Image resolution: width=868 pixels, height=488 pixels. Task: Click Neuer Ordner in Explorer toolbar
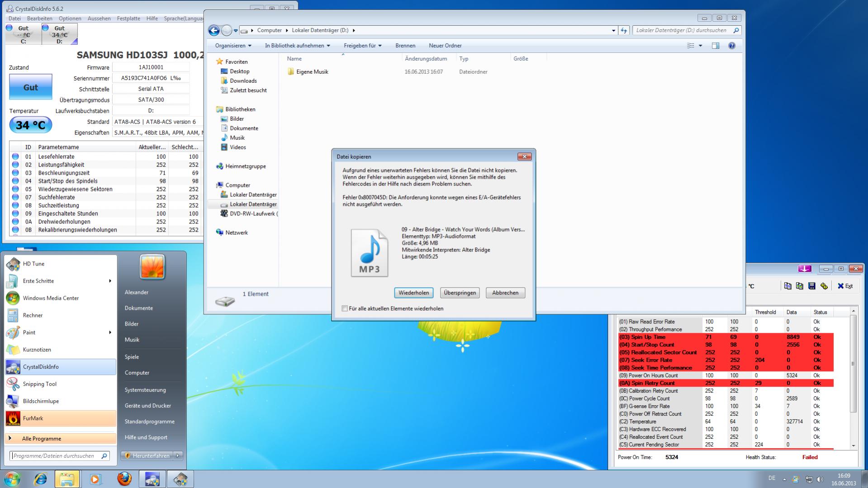(445, 46)
